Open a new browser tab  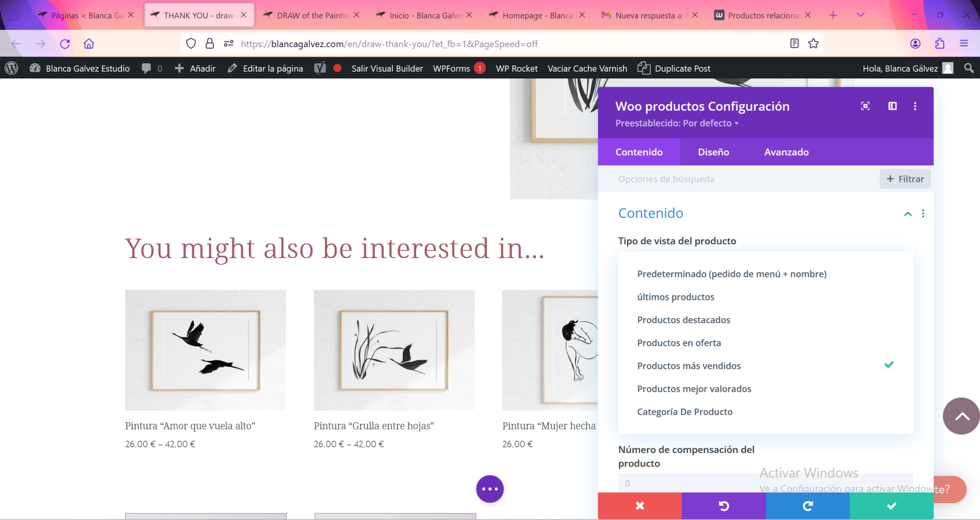tap(833, 15)
